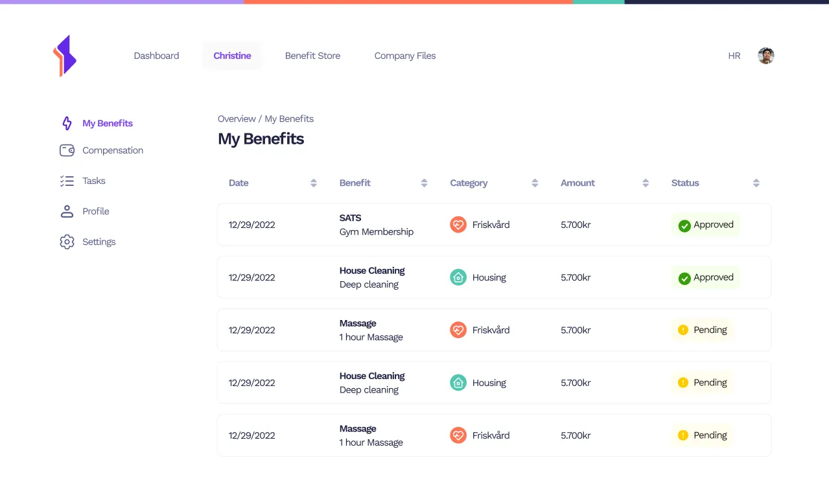Screen dimensions: 829x504
Task: Click Approved status badge in SATS row
Action: point(706,225)
